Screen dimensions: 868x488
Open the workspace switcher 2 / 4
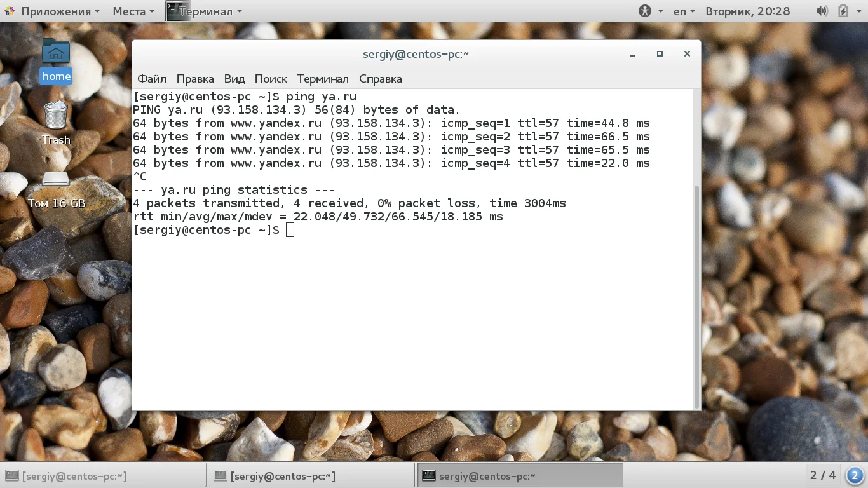[x=823, y=475]
